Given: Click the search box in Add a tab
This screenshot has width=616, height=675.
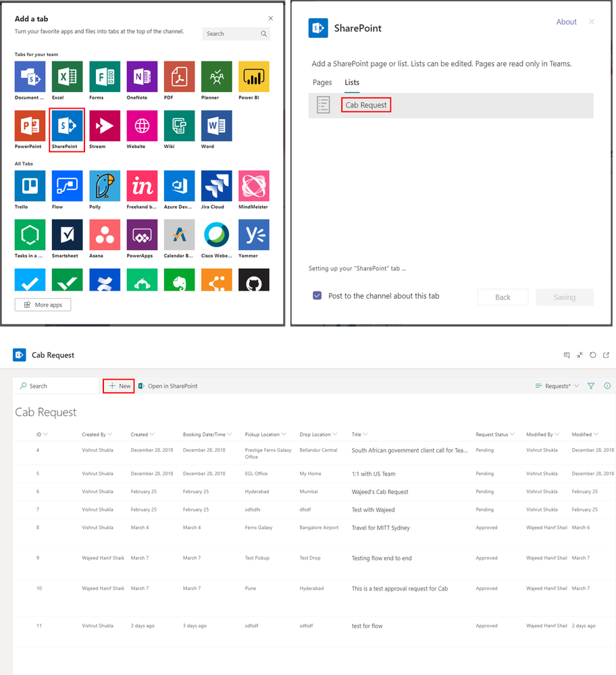Looking at the screenshot, I should (236, 34).
